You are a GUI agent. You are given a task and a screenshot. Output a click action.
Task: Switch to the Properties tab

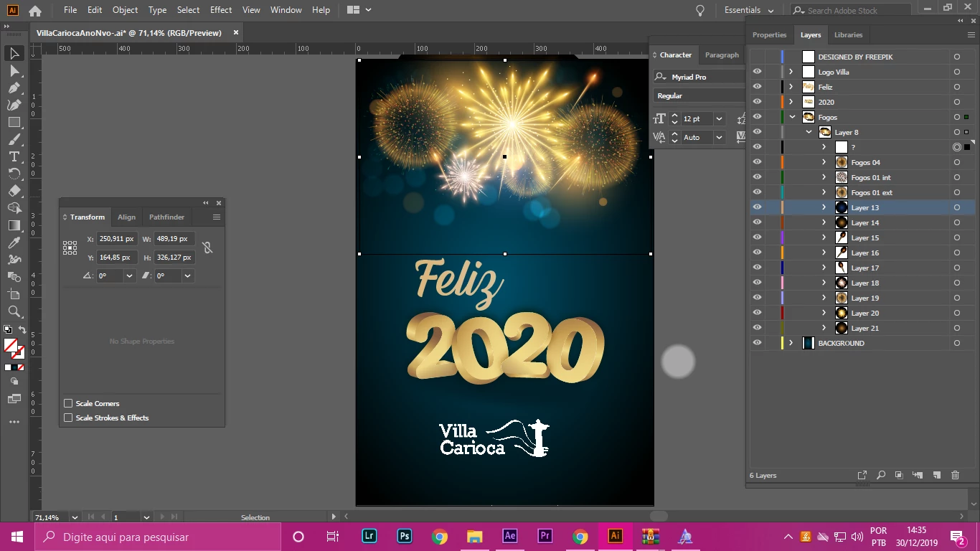click(x=769, y=34)
